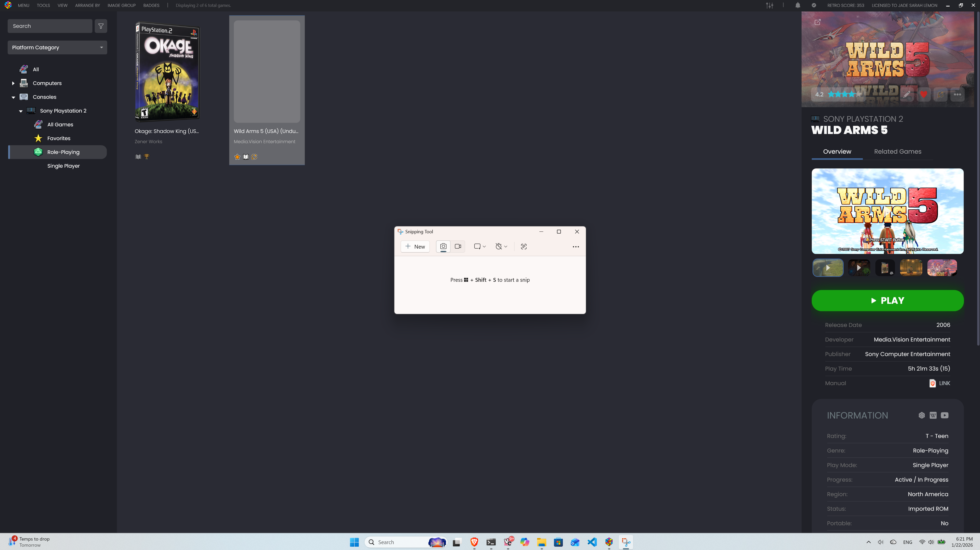
Task: Click the edit pencil icon for Wild Arms 5
Action: tap(906, 94)
